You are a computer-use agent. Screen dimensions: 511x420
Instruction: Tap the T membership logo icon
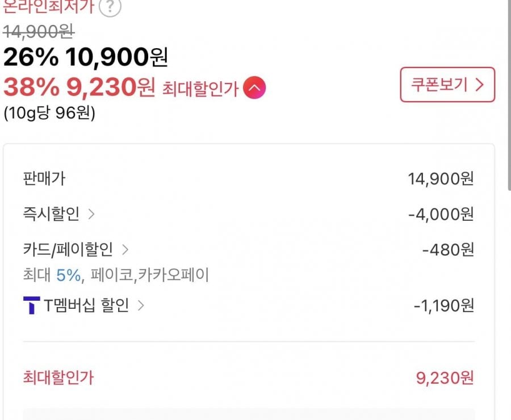(x=32, y=305)
